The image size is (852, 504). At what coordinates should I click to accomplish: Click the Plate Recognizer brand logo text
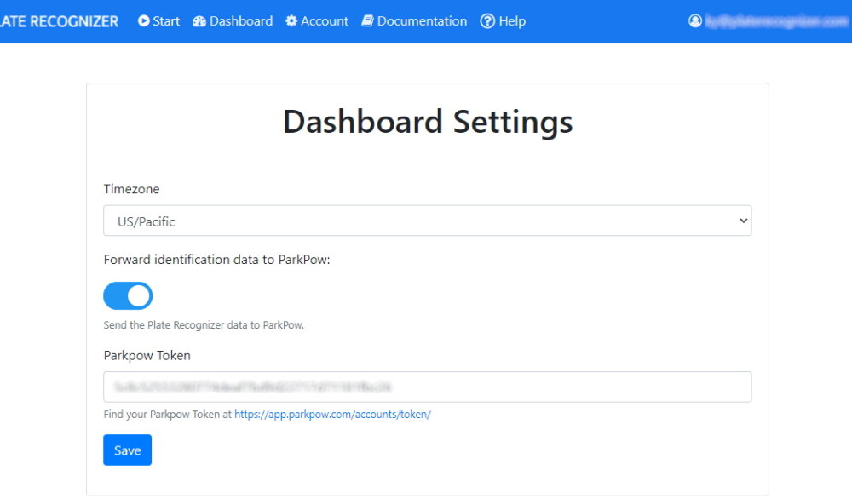coord(59,21)
